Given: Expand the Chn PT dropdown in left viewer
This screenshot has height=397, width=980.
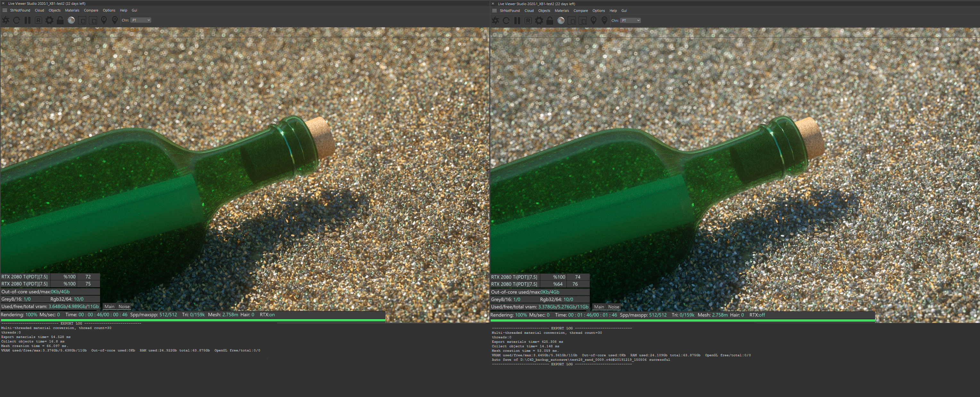Looking at the screenshot, I should [x=141, y=20].
